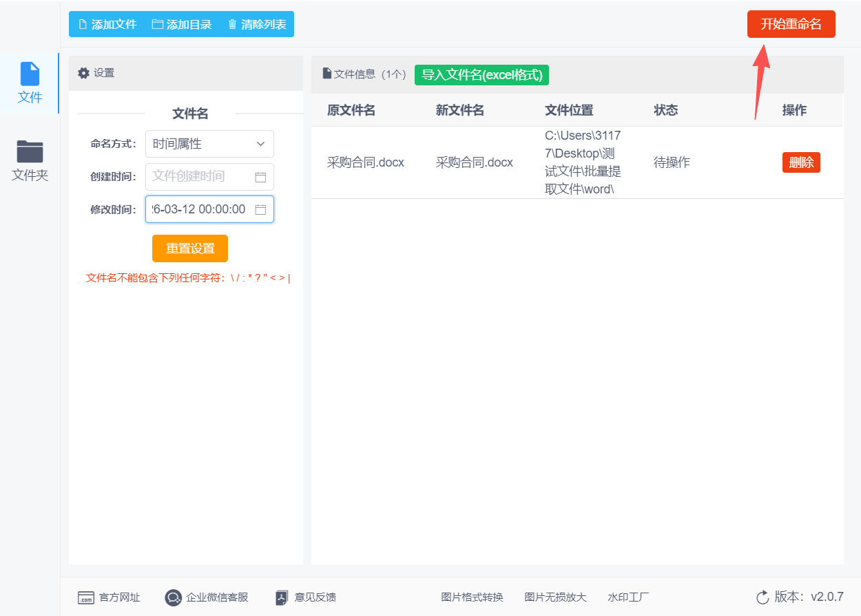Click the 重置设置 reset button
The height and width of the screenshot is (616, 861).
(189, 248)
